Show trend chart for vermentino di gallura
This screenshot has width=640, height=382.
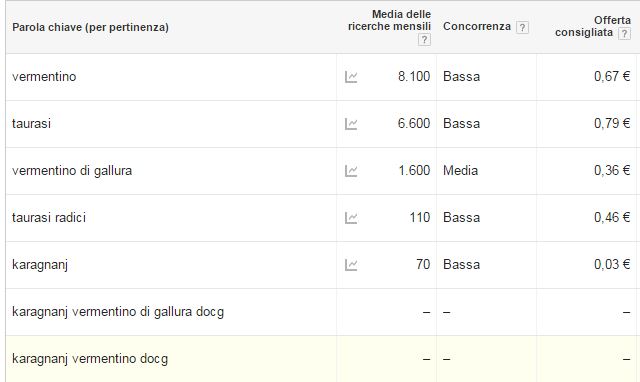[x=351, y=171]
